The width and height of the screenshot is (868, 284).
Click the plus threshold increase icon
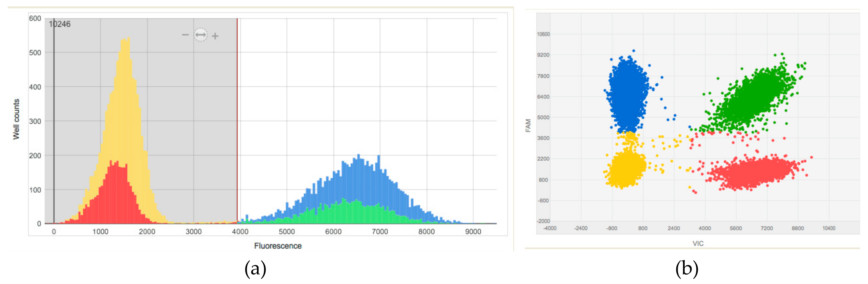click(x=215, y=36)
